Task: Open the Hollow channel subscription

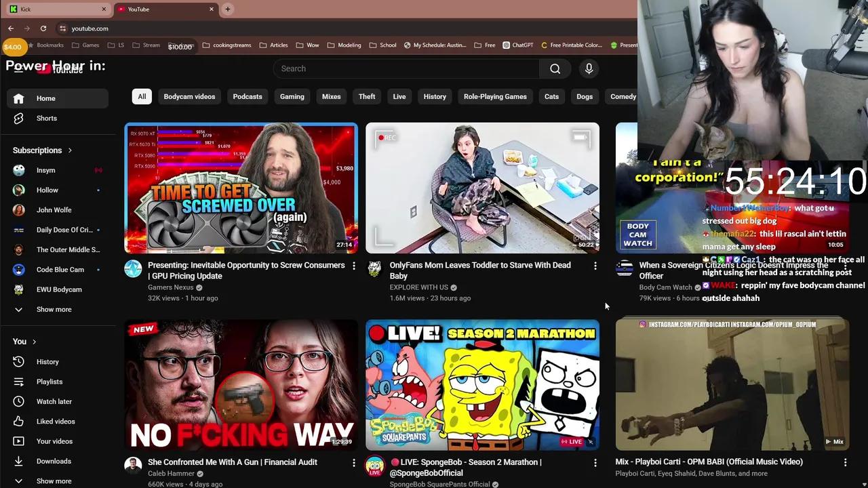Action: (x=58, y=190)
